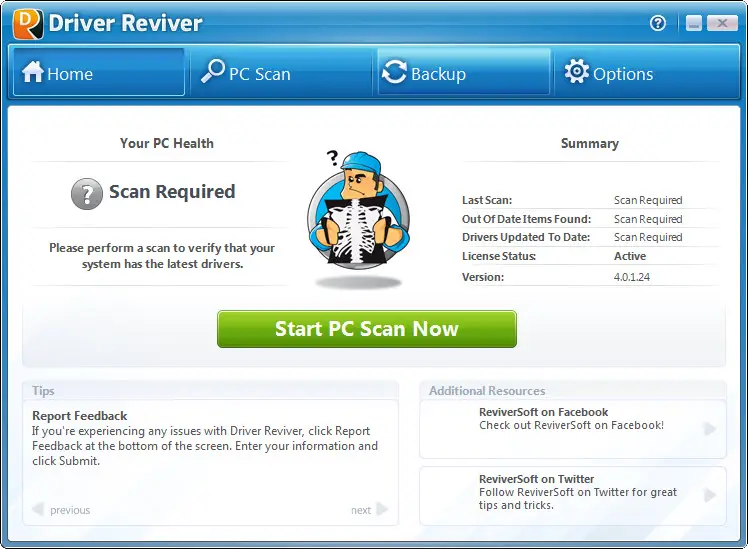Click the Your PC Health heading
748x549 pixels.
point(166,143)
